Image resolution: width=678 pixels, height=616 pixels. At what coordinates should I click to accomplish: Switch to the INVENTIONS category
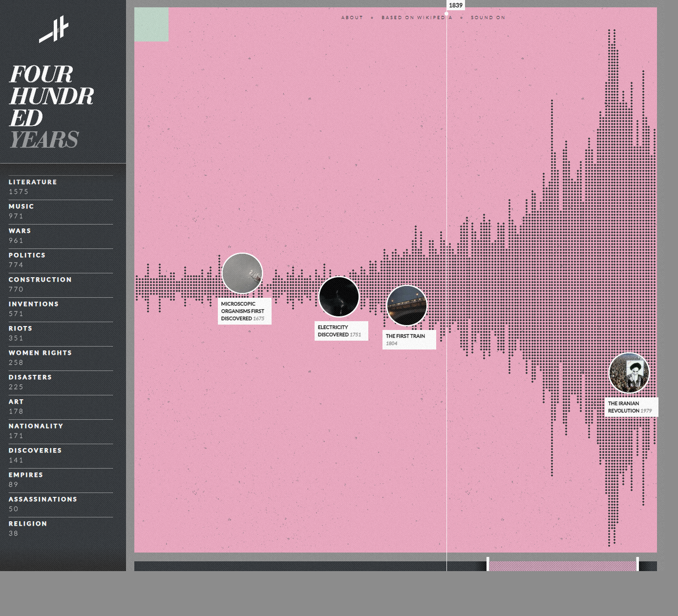coord(33,304)
